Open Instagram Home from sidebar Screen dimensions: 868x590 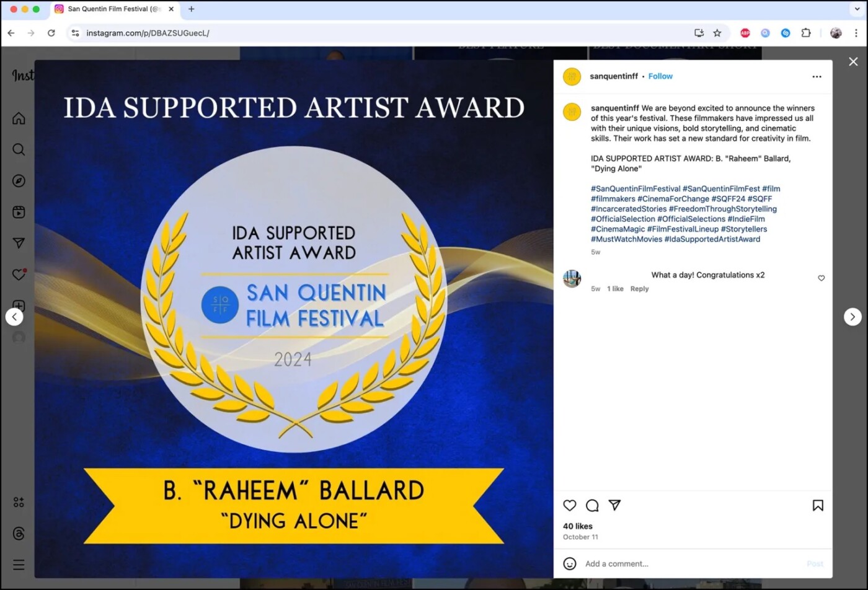(19, 118)
